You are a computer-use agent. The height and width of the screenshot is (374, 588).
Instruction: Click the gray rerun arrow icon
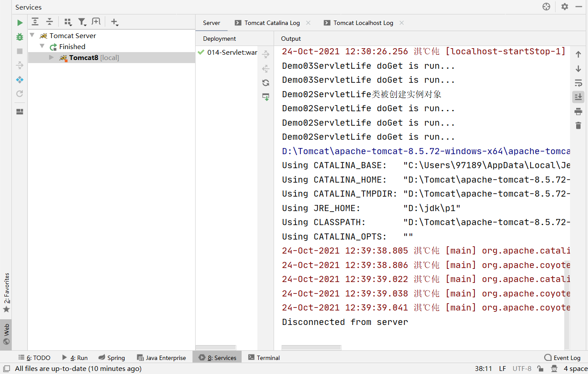20,94
